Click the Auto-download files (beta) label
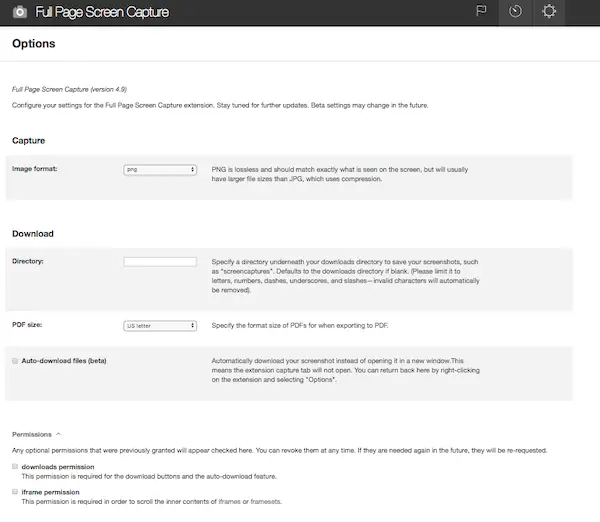Screen dimensions: 600x522 pyautogui.click(x=64, y=360)
